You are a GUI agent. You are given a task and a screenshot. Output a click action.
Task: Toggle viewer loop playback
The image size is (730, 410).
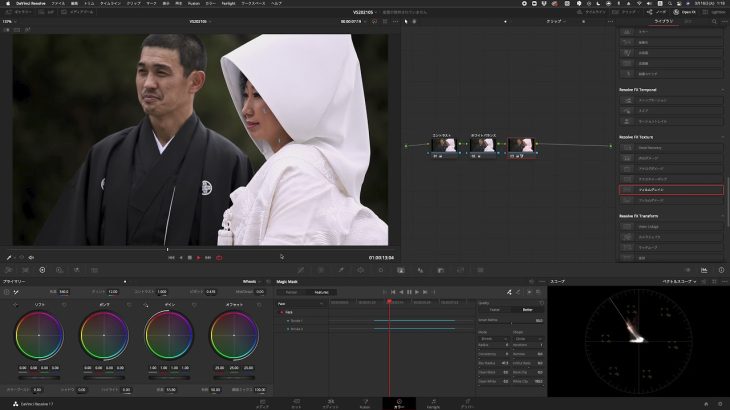(x=219, y=257)
